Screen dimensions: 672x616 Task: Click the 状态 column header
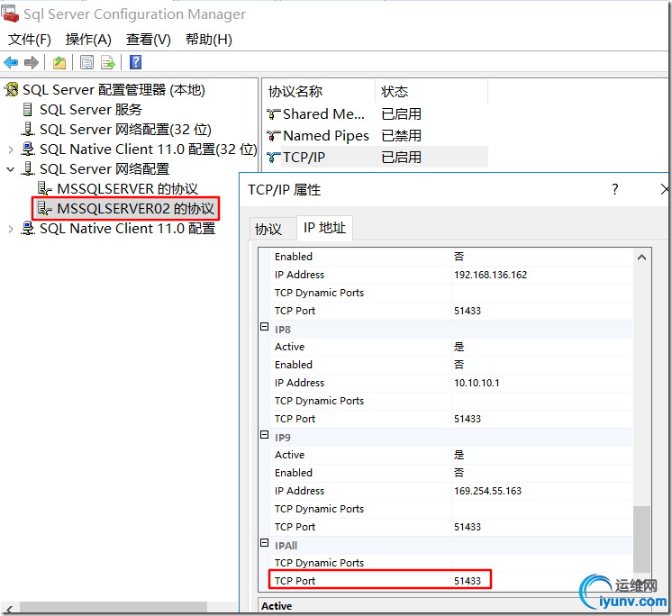click(x=431, y=91)
